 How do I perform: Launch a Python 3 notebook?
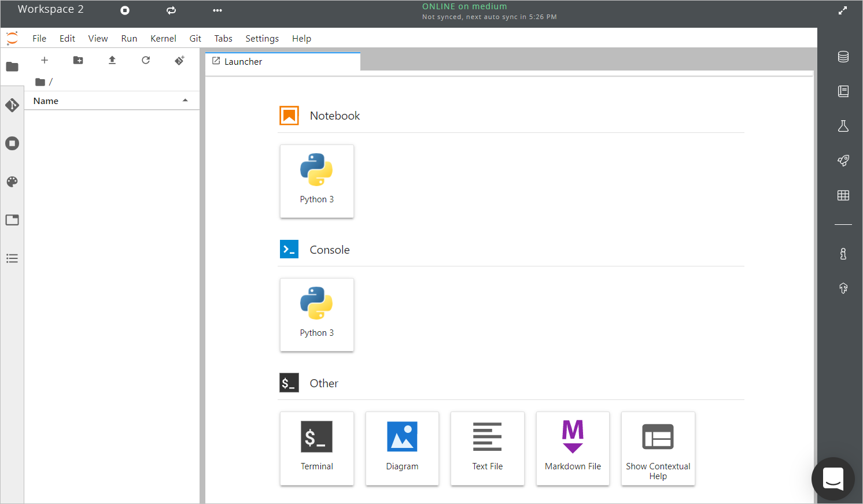[x=317, y=181]
